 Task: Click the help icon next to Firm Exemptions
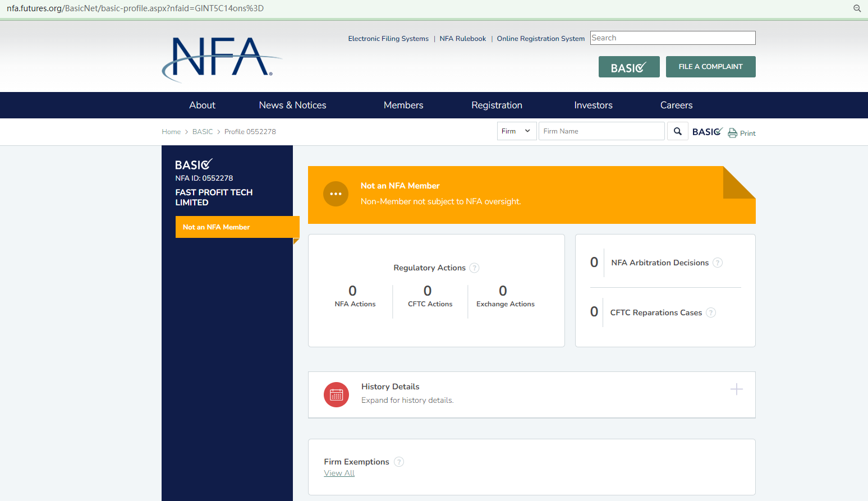(x=398, y=462)
